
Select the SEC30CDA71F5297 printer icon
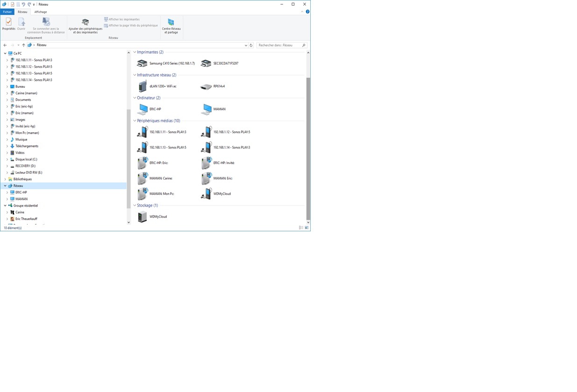206,63
